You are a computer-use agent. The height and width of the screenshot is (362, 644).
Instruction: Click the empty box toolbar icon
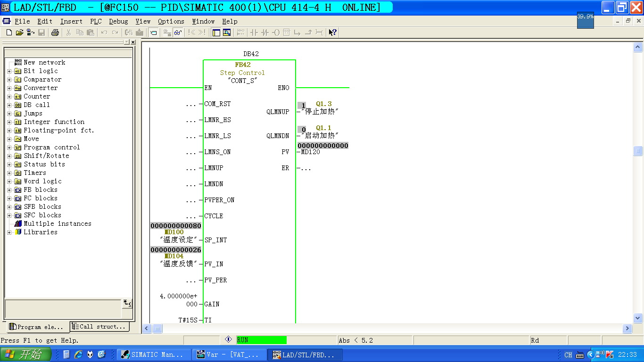click(286, 33)
